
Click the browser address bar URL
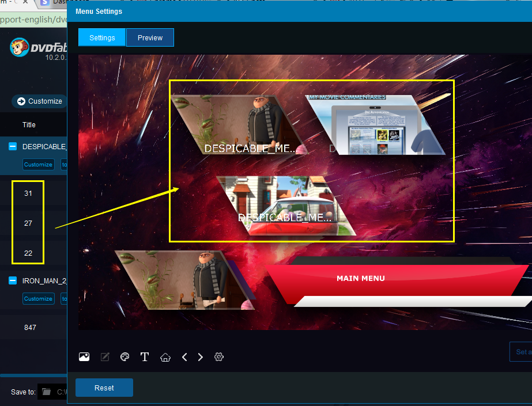[x=33, y=20]
